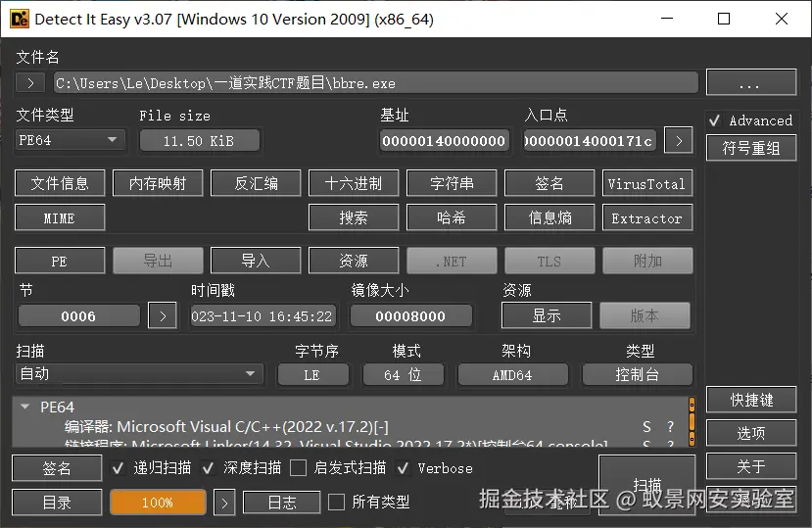Open 内存映射 memory map
The image size is (812, 528).
[x=158, y=183]
